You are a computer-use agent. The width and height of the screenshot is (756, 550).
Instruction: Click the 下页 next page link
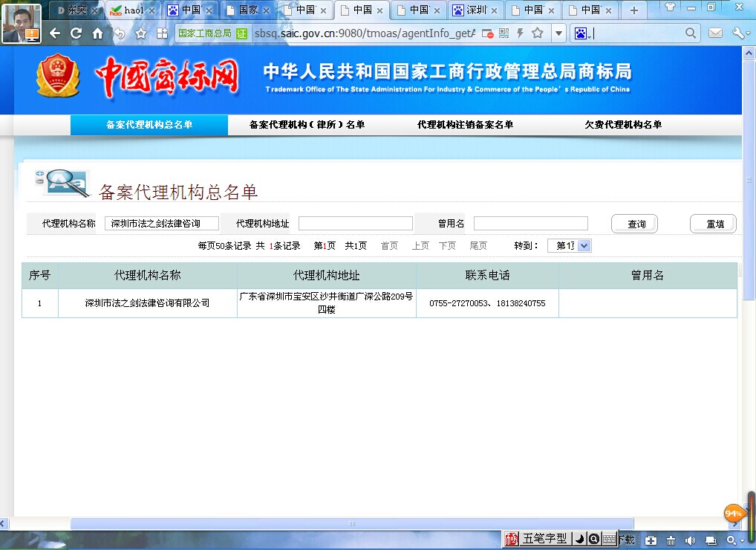tap(447, 245)
